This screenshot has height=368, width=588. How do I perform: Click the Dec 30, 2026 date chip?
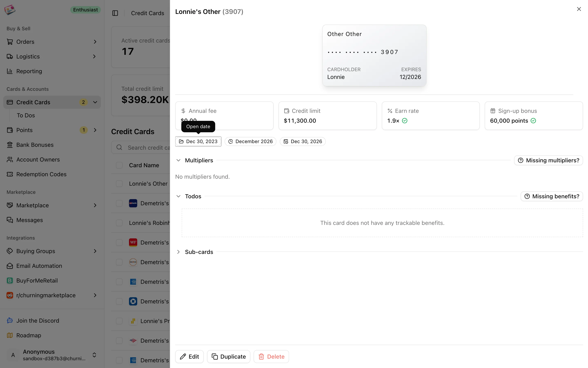(303, 141)
